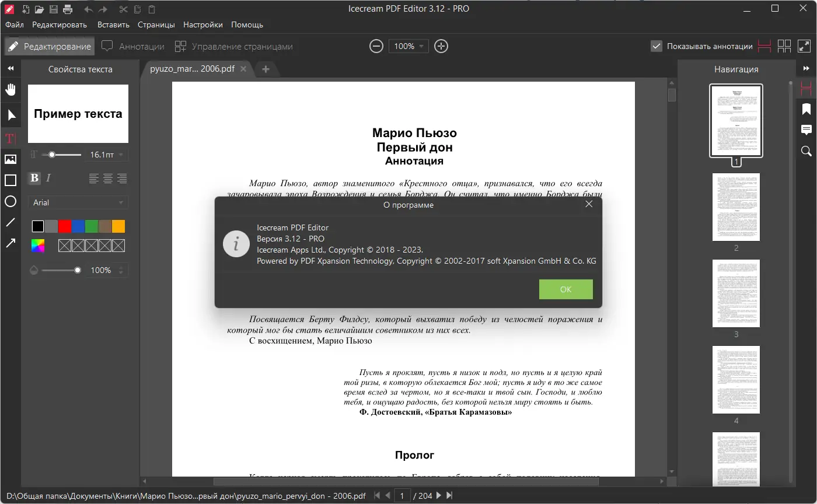Zoom in with the plus icon
The height and width of the screenshot is (504, 817).
(x=441, y=46)
